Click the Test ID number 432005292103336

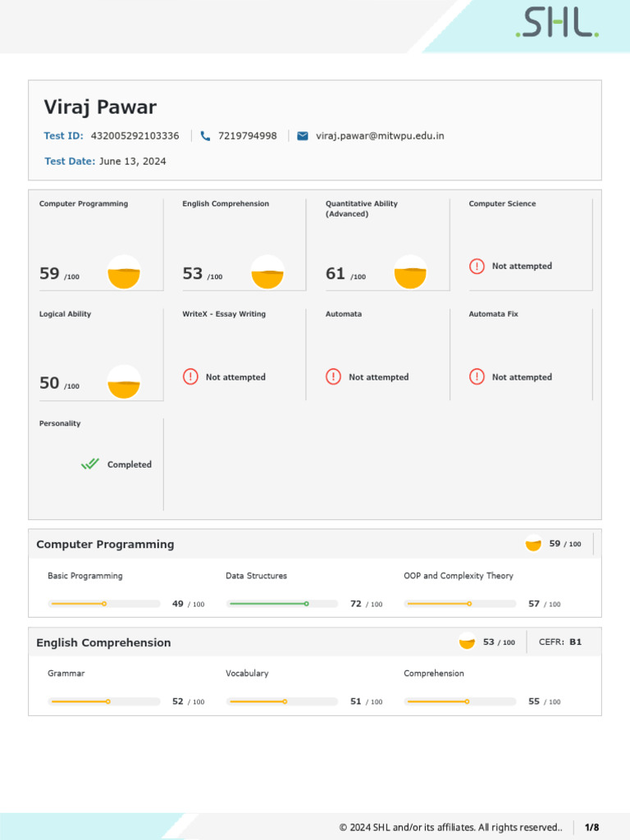coord(135,136)
